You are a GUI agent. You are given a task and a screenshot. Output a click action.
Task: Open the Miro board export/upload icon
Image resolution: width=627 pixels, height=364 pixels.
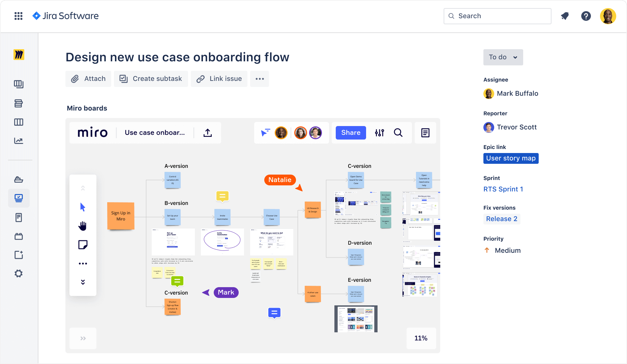tap(208, 132)
